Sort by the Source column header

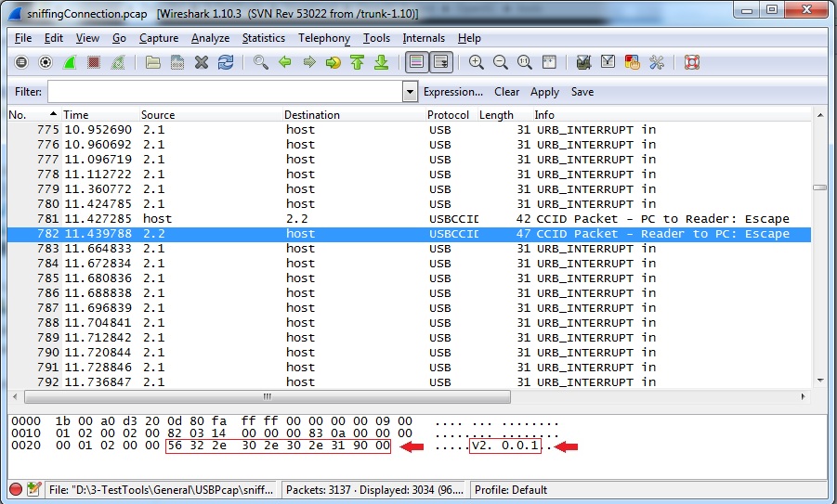pos(210,115)
